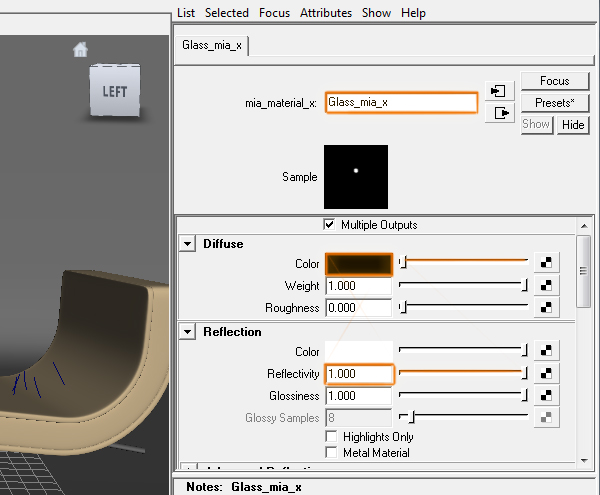Open map button for Reflection Color
This screenshot has height=495, width=600.
546,350
